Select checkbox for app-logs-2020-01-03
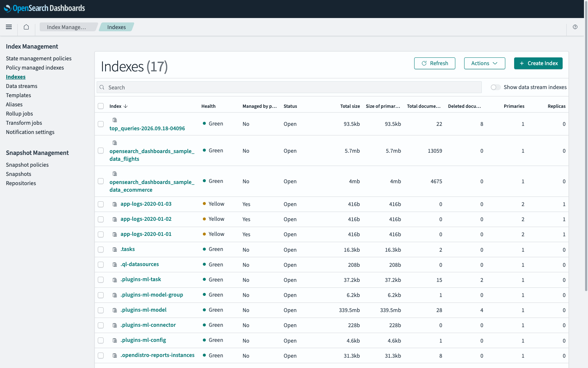The height and width of the screenshot is (368, 588). click(101, 204)
